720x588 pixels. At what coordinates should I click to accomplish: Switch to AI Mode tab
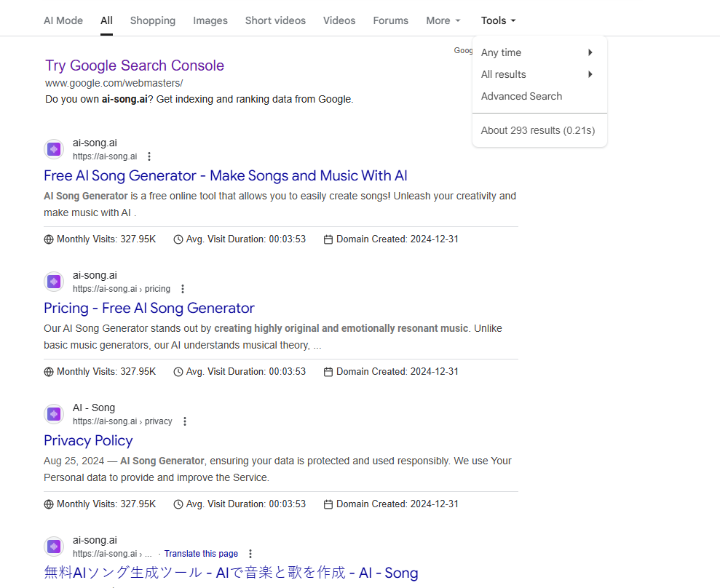(63, 20)
